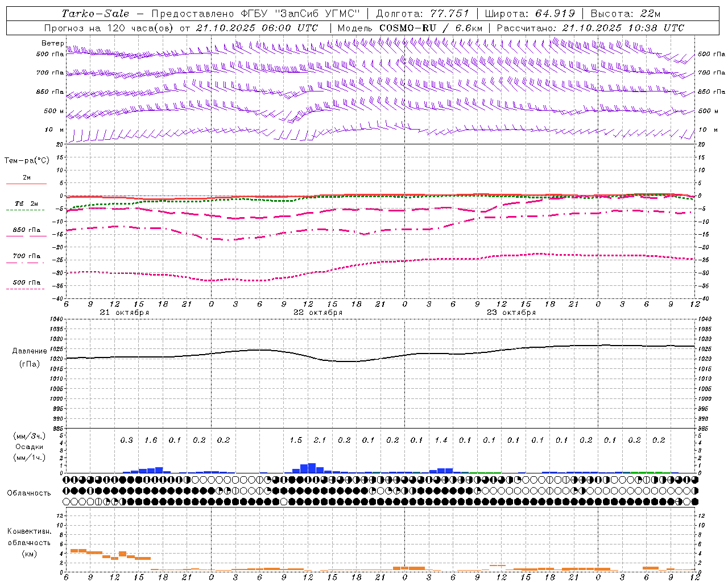Viewport: 728px width, 582px height.
Task: Click the Рассчитано: 21.10.2025 10:38 UTC timestamp
Action: (x=590, y=28)
